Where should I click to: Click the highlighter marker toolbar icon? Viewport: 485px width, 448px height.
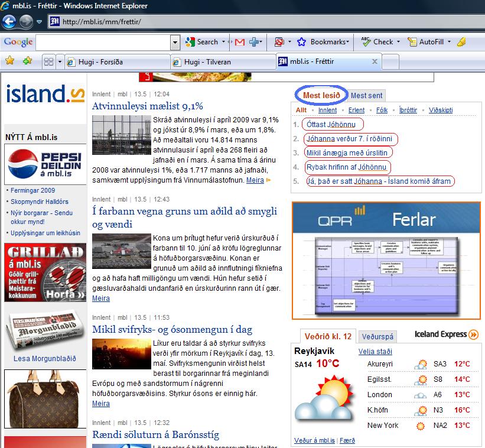[461, 42]
